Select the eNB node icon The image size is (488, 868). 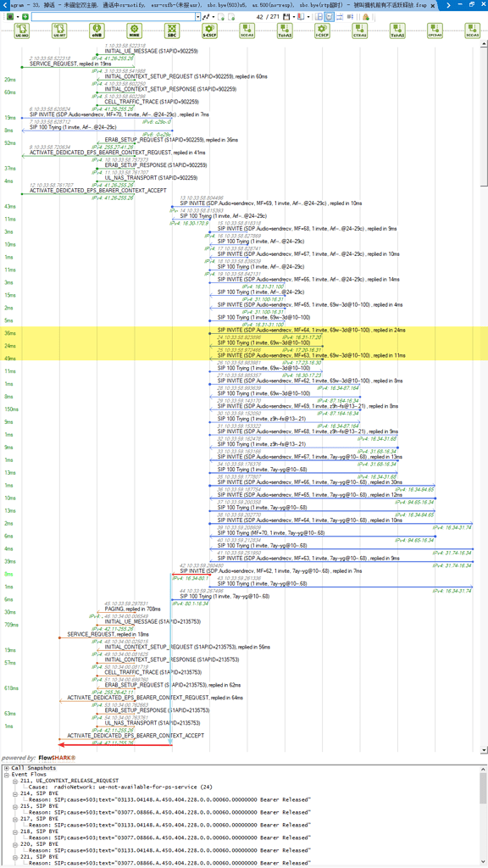point(97,31)
